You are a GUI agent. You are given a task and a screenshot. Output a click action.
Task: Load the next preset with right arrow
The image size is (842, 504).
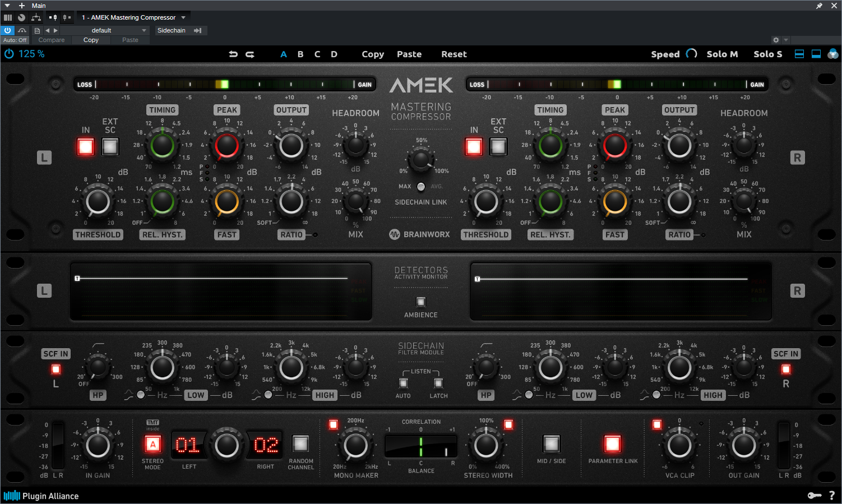click(55, 30)
